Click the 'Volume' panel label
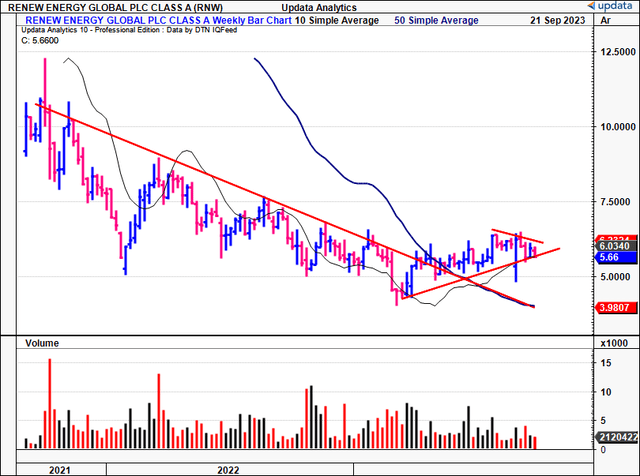 coord(42,343)
